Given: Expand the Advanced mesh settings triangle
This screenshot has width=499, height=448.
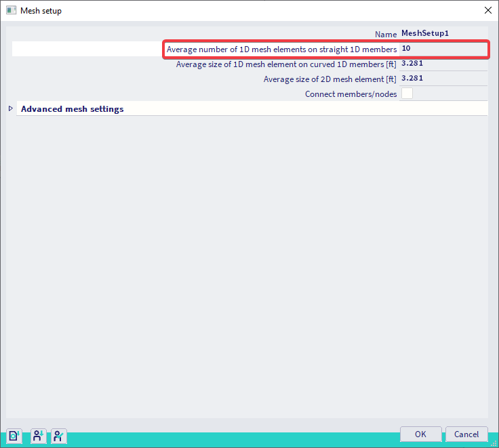Looking at the screenshot, I should [10, 109].
